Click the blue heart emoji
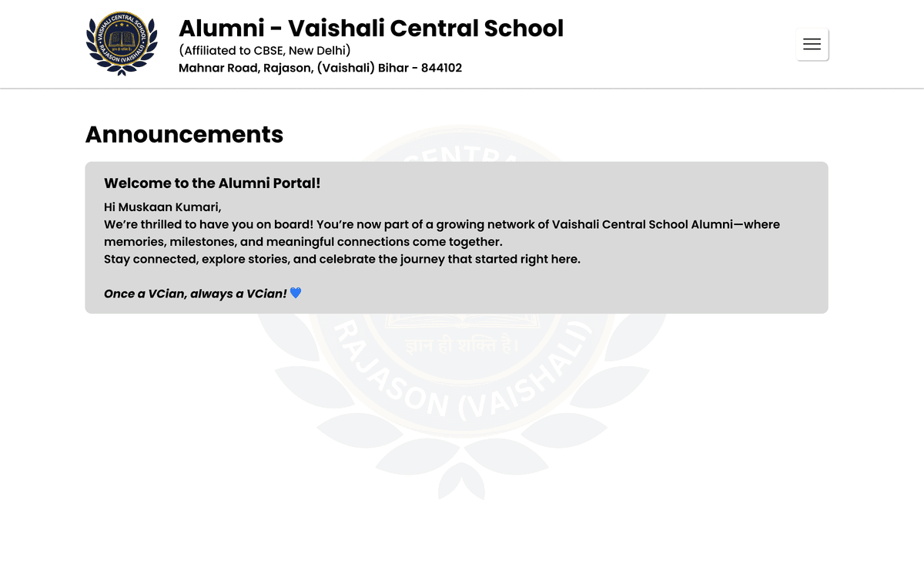Screen dimensions: 924x578 pos(296,294)
